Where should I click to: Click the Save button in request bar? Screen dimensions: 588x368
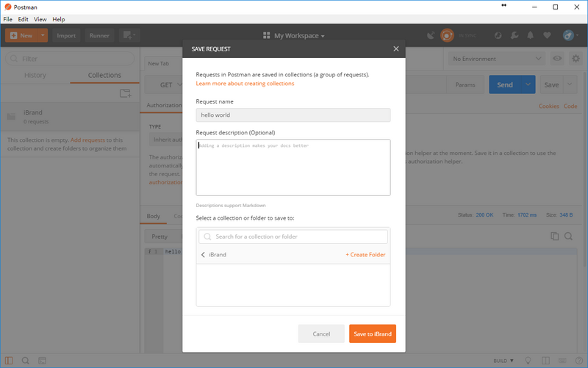[x=551, y=84]
